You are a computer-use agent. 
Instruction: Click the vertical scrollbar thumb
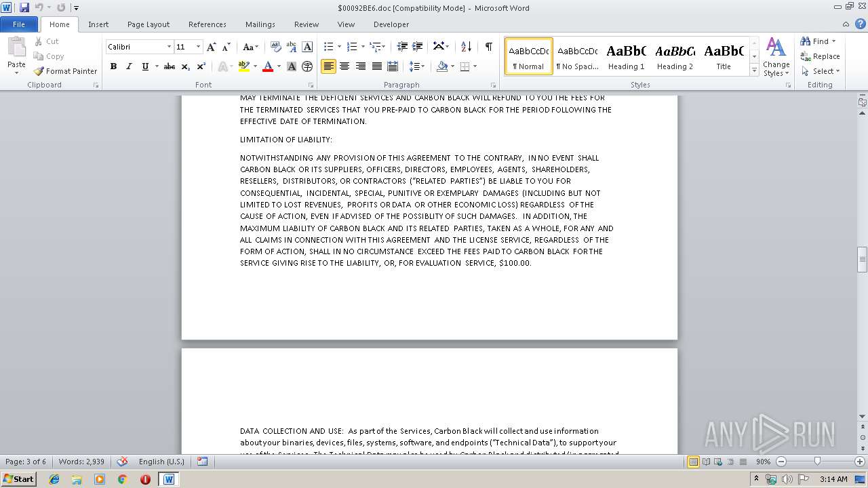863,259
